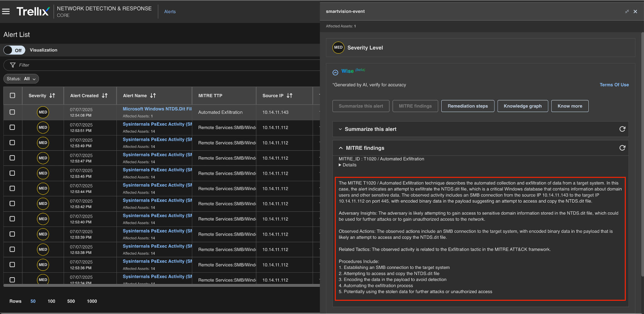Open the Alerts tab
644x314 pixels.
tap(170, 12)
